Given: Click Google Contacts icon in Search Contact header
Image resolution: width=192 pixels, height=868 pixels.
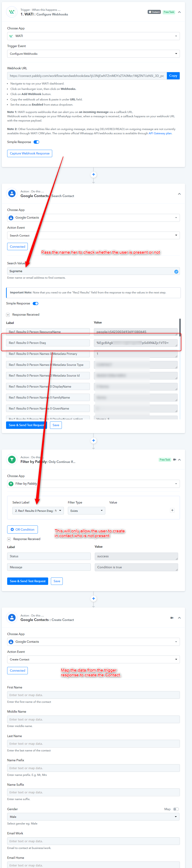Looking at the screenshot, I should 12,194.
